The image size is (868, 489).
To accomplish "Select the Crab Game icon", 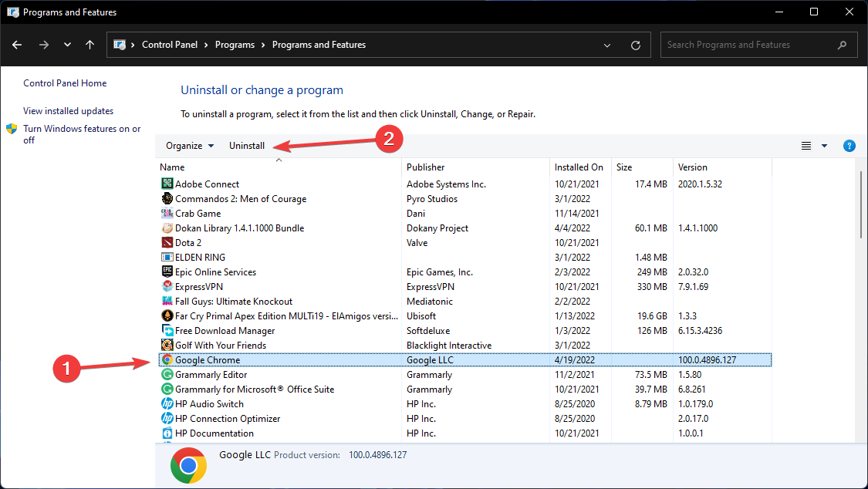I will [x=167, y=213].
